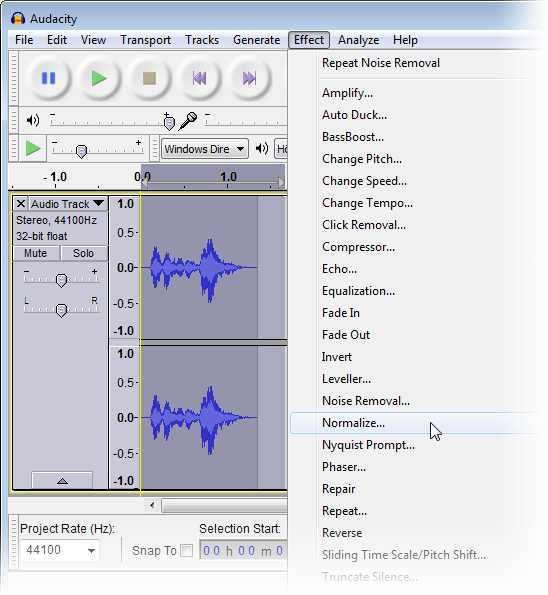
Task: Click the horizontal scrollbar left arrow
Action: [152, 505]
